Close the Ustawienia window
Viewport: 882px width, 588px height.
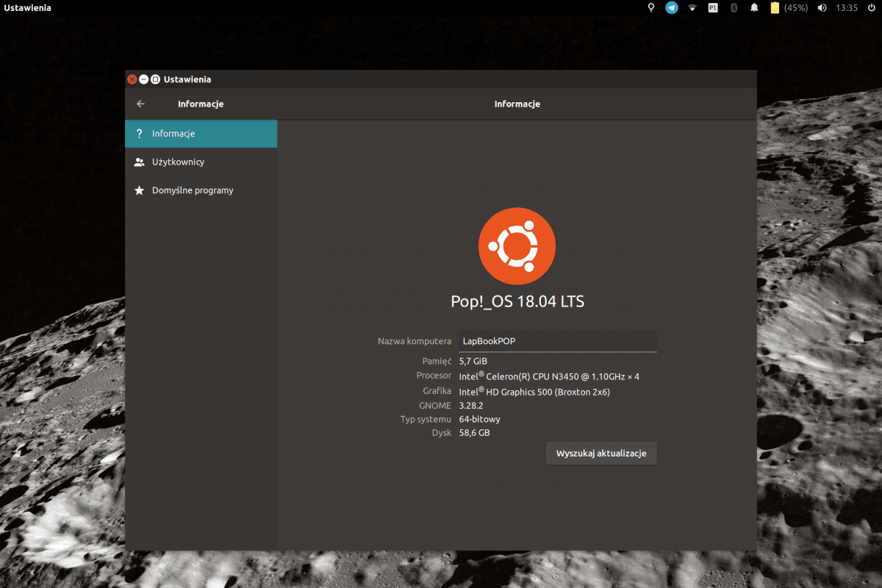pyautogui.click(x=132, y=79)
